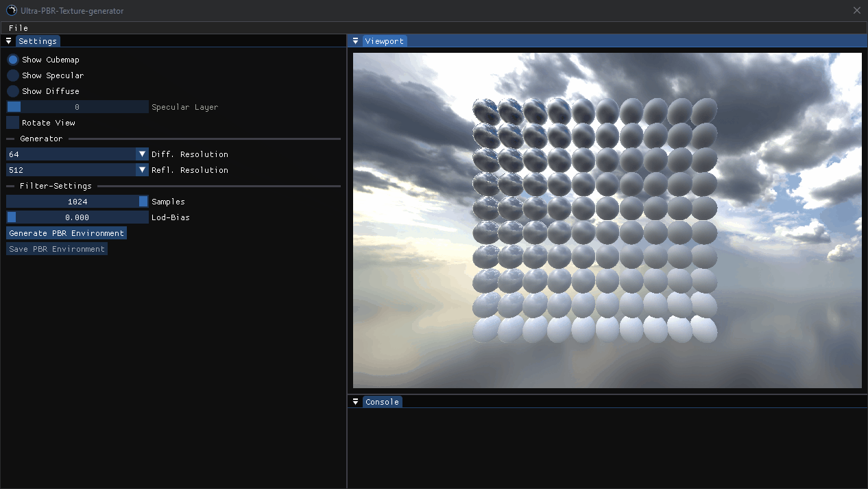The image size is (868, 489).
Task: Switch to the Console tab
Action: (x=382, y=401)
